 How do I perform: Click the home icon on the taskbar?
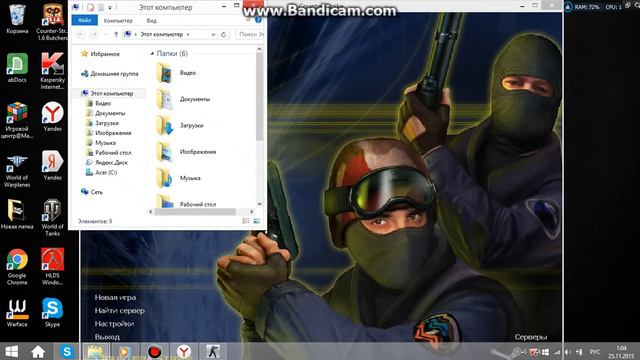point(38,351)
